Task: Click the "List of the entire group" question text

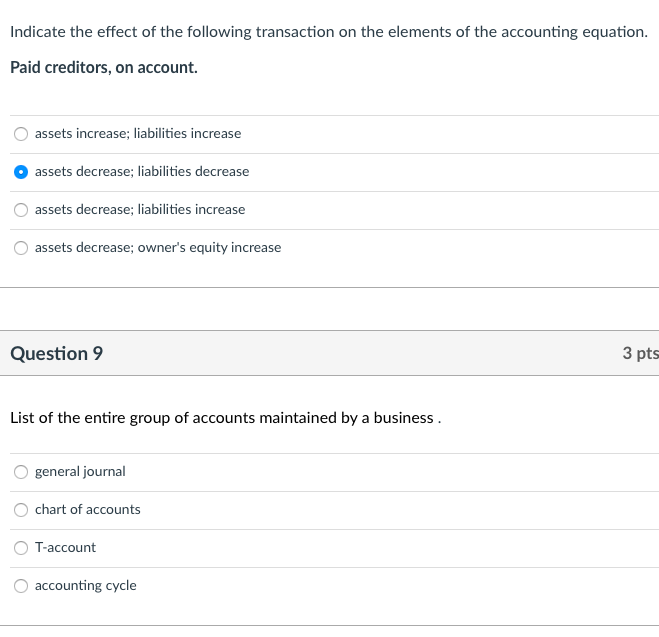Action: 225,418
